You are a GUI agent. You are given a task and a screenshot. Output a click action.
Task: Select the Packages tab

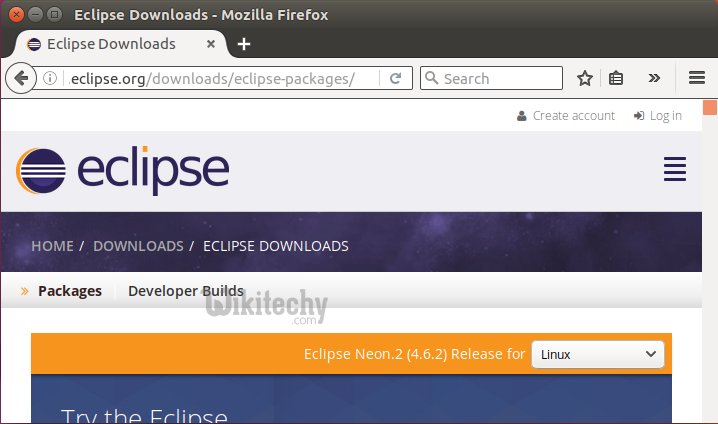70,291
